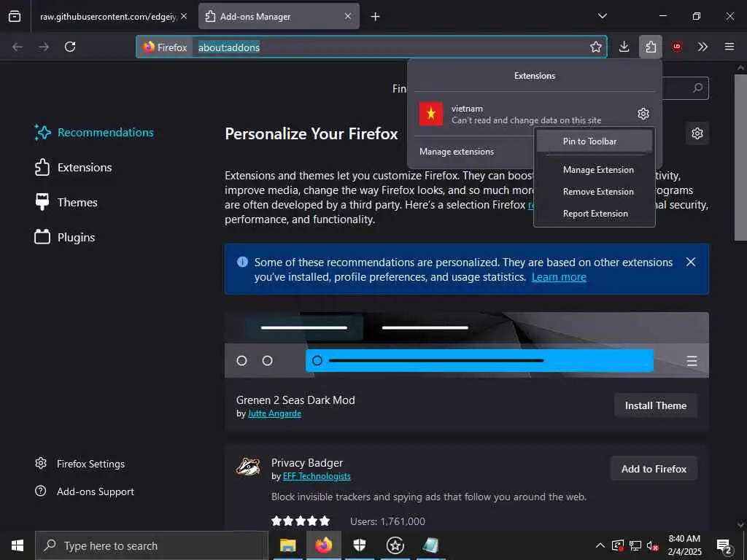This screenshot has width=747, height=560.
Task: Toggle the Extensions puzzle toolbar button
Action: (x=650, y=47)
